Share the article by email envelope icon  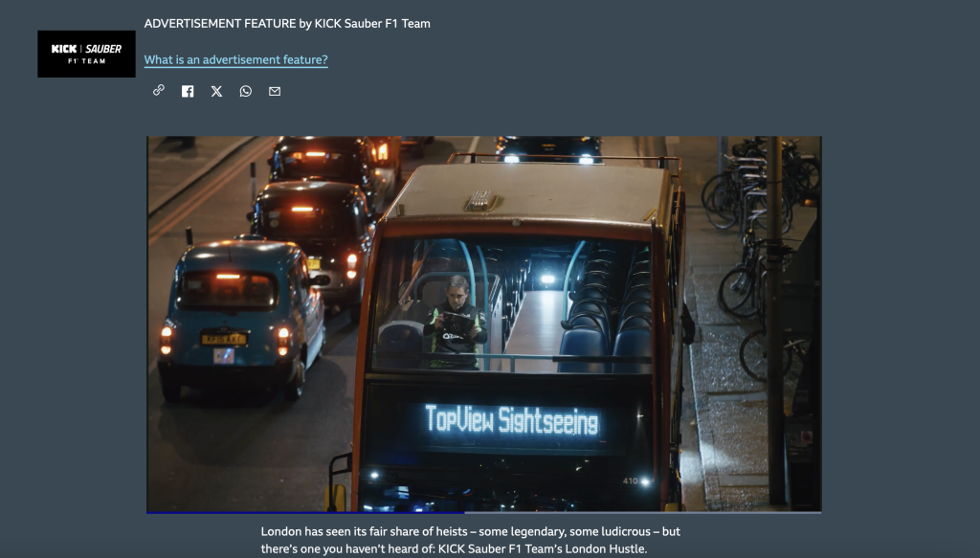[275, 91]
